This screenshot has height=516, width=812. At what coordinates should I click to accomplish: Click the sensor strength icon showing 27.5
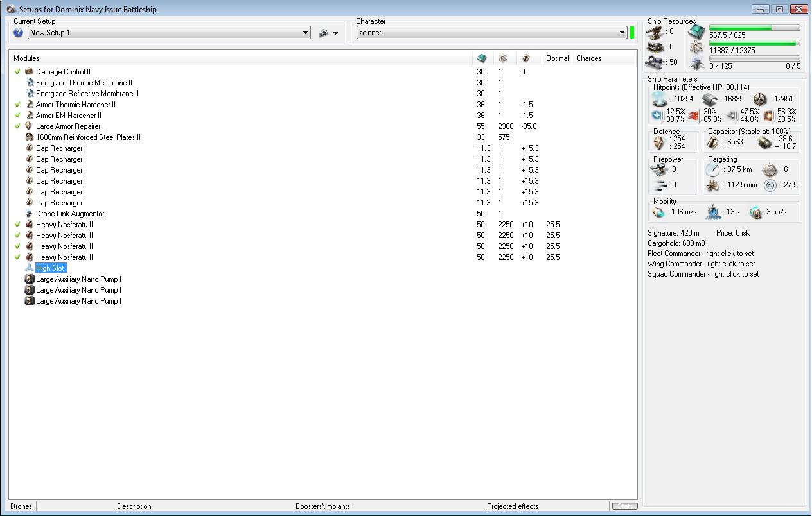coord(770,185)
